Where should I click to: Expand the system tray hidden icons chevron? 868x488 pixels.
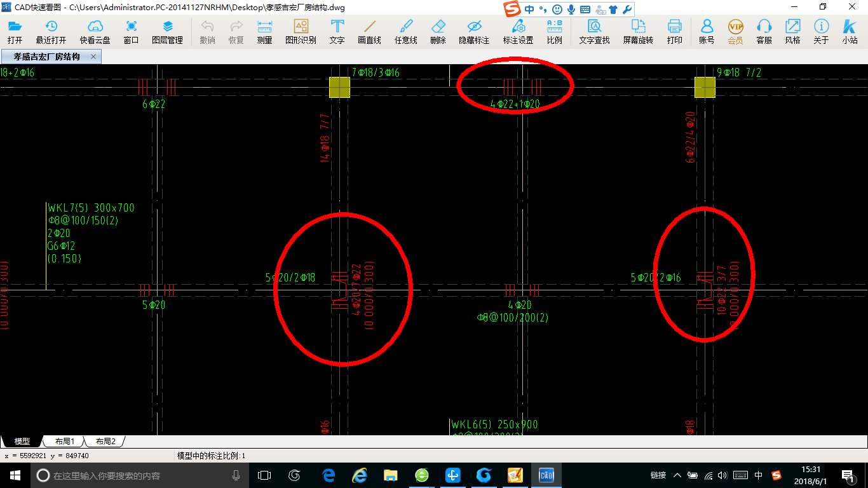coord(677,475)
